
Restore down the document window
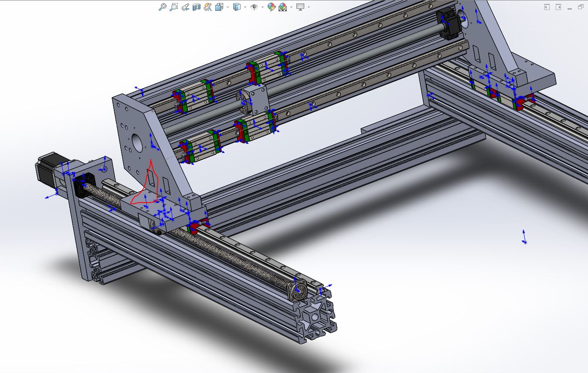click(x=581, y=7)
